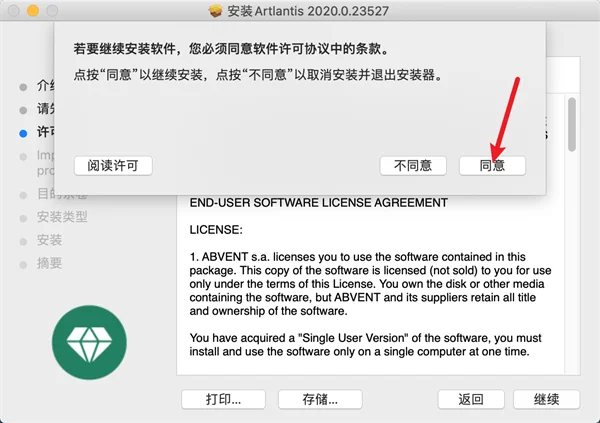
Task: Click the dialog line starting 点按“同意”以继续安装
Action: click(x=258, y=75)
